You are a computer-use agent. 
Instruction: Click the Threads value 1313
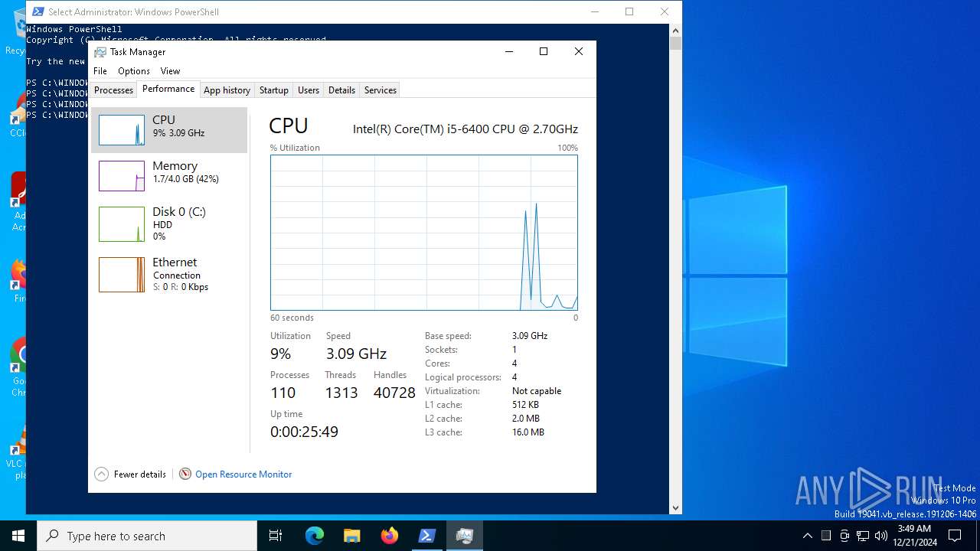click(341, 393)
